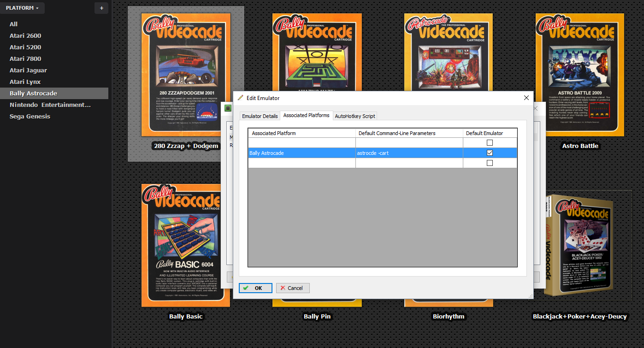Select Atari 5200 platform

(x=26, y=47)
